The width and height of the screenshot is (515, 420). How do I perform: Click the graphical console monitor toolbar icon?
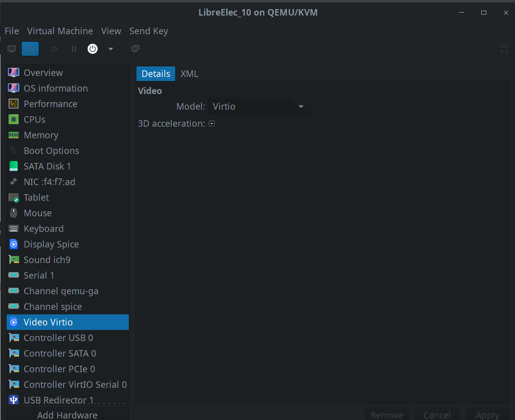[12, 49]
